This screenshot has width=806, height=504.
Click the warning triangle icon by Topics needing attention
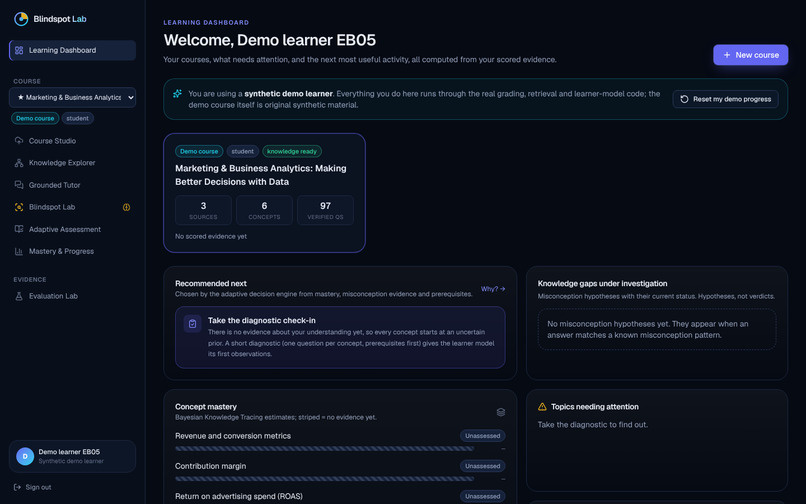click(542, 407)
